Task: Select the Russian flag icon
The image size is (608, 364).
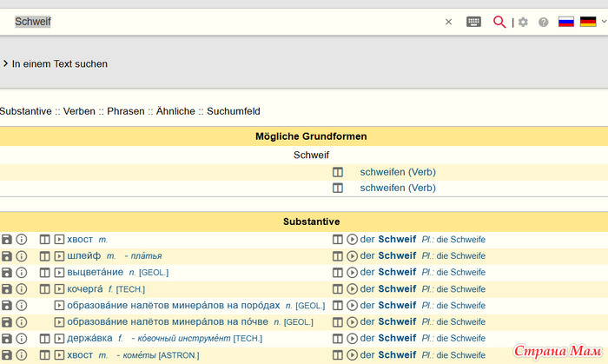Action: (x=566, y=22)
